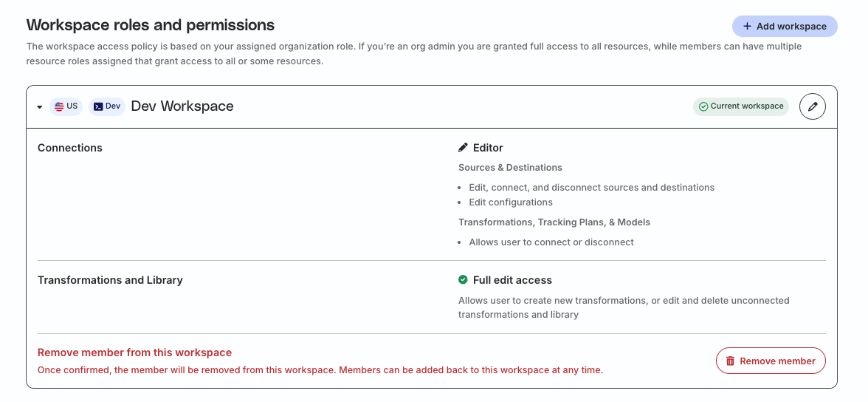
Task: Click the trash icon in Remove member
Action: click(x=730, y=361)
